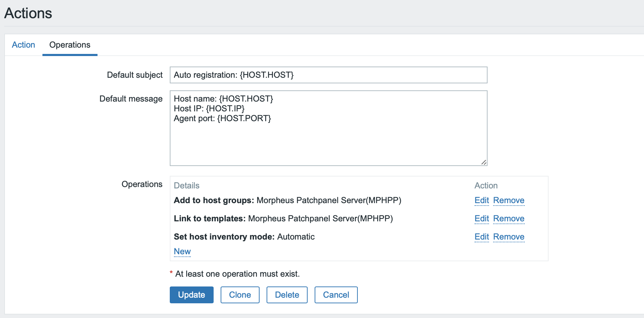
Task: Click the Action column header in operations
Action: [486, 186]
